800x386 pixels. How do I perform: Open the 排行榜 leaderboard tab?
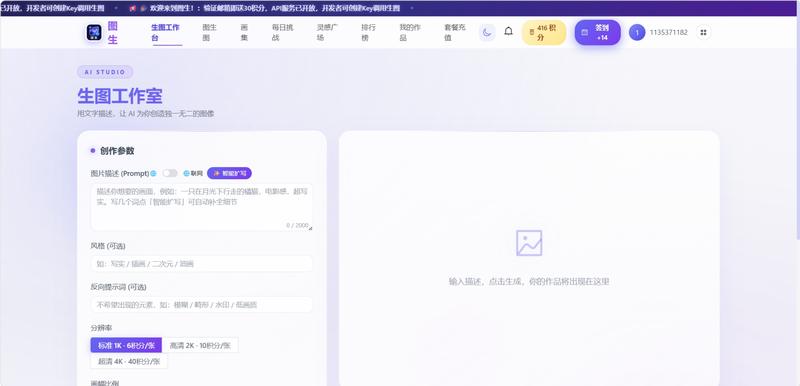tap(368, 32)
